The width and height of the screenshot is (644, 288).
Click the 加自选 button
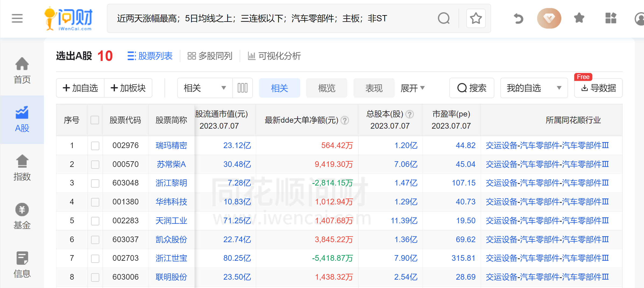click(80, 88)
